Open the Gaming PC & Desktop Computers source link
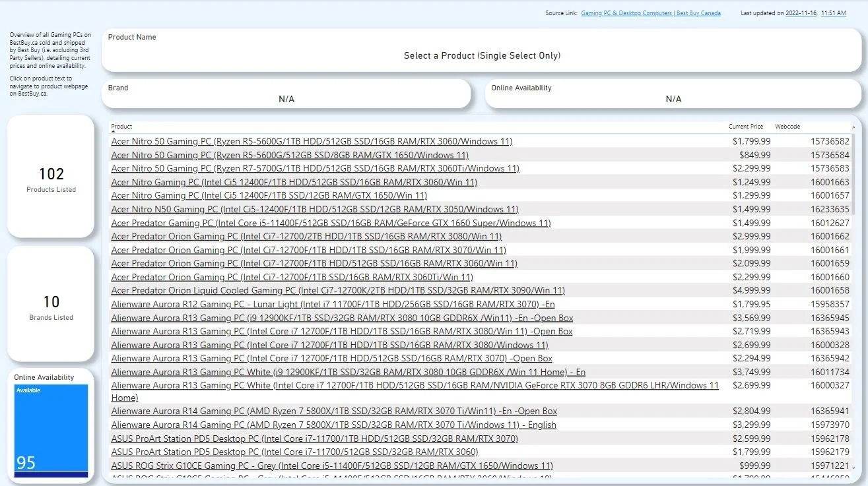 (651, 13)
